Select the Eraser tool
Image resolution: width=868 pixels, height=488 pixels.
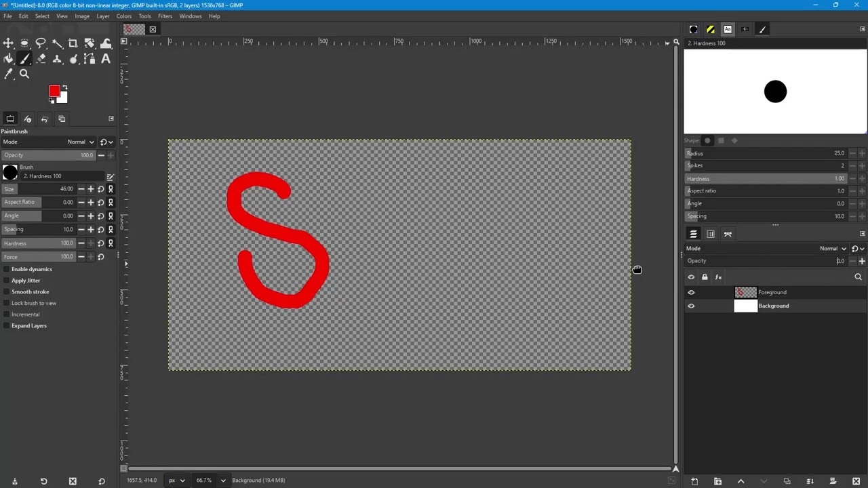pos(41,59)
